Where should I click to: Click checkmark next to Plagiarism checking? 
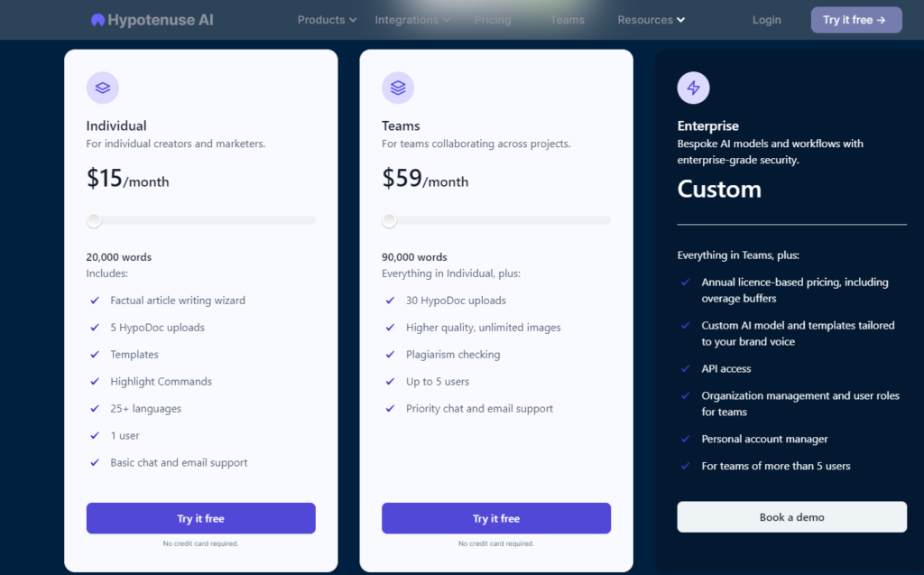390,355
